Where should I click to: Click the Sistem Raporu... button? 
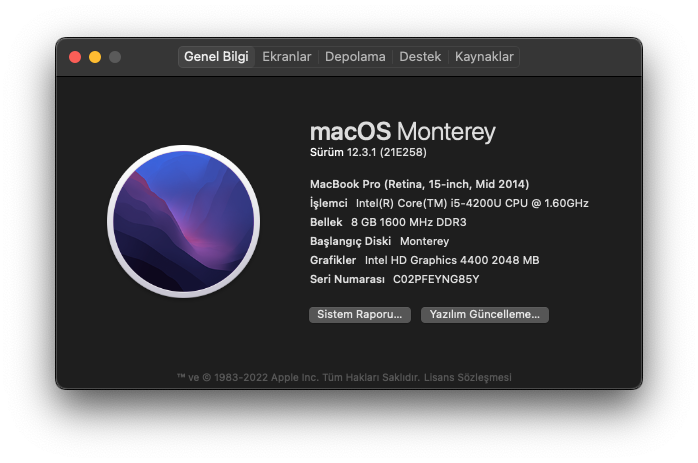(x=360, y=315)
